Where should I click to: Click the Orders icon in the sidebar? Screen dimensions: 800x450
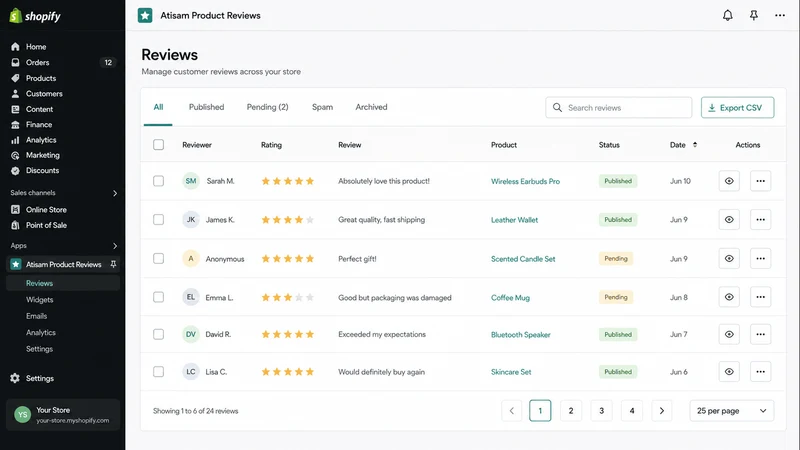[x=15, y=62]
